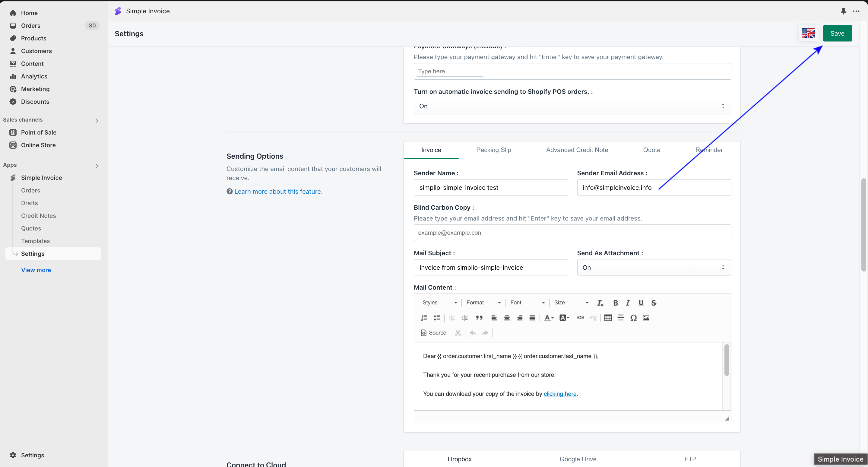The width and height of the screenshot is (868, 467).
Task: Insert a block quote
Action: (479, 318)
